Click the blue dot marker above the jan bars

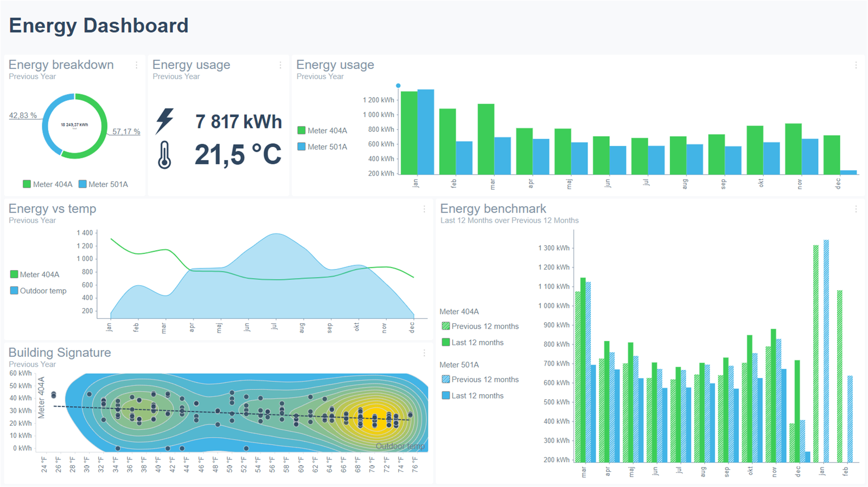pos(398,86)
